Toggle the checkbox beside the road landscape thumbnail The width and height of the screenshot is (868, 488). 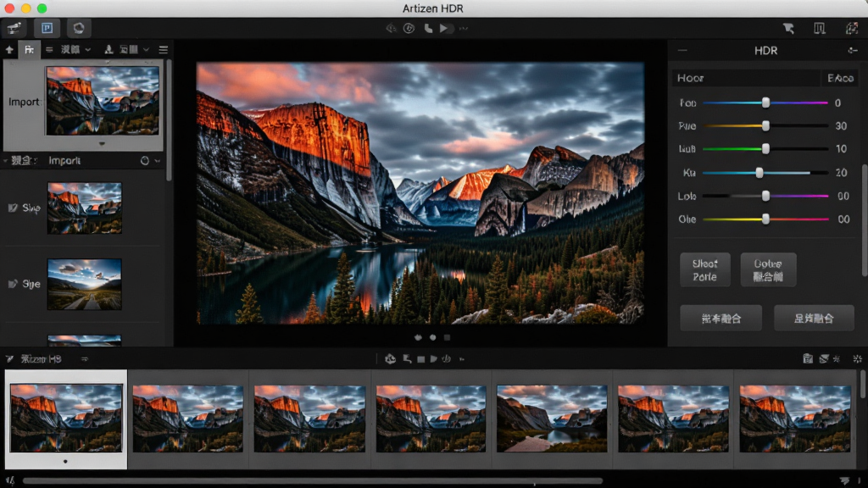coord(13,284)
